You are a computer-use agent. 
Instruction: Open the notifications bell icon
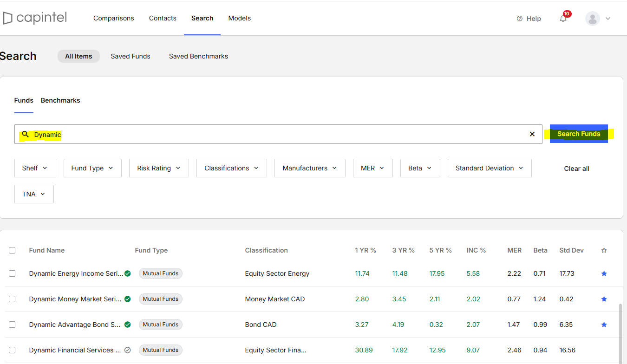(563, 19)
